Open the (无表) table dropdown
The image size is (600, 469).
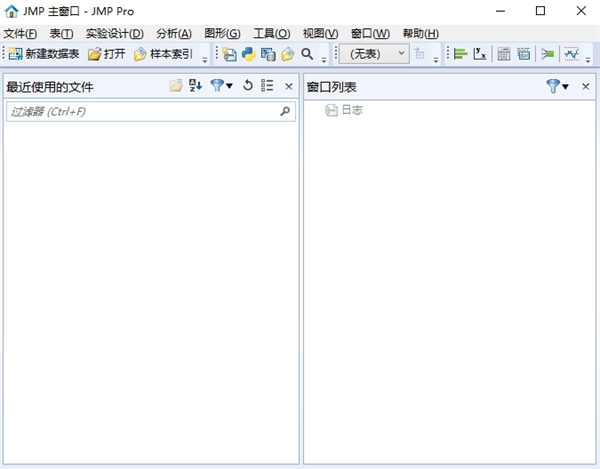click(x=374, y=54)
